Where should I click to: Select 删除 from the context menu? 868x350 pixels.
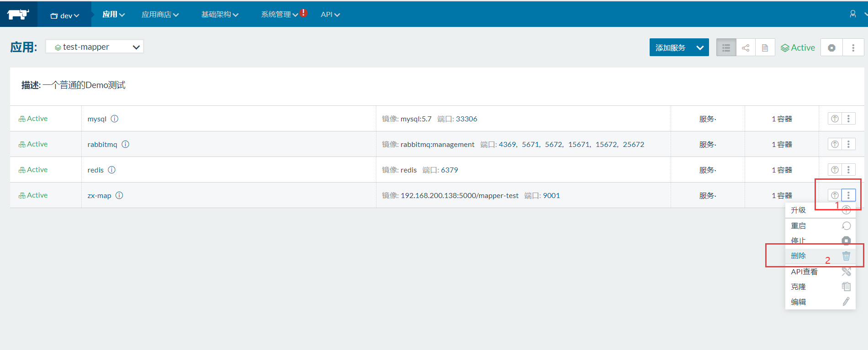(799, 256)
